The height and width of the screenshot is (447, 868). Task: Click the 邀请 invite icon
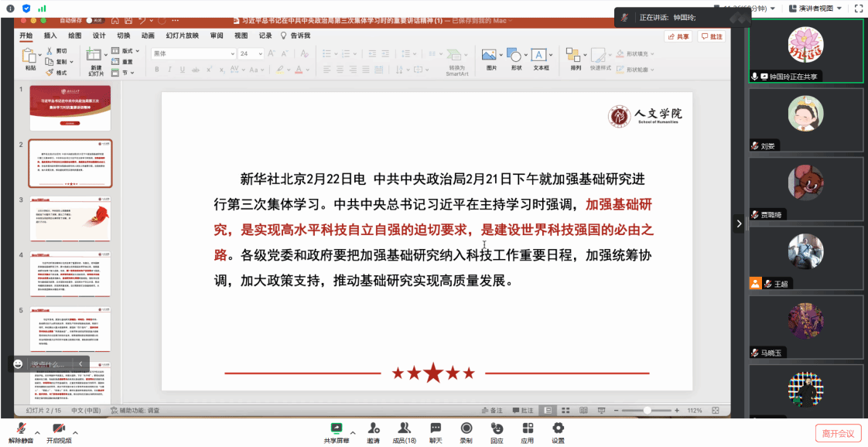373,428
